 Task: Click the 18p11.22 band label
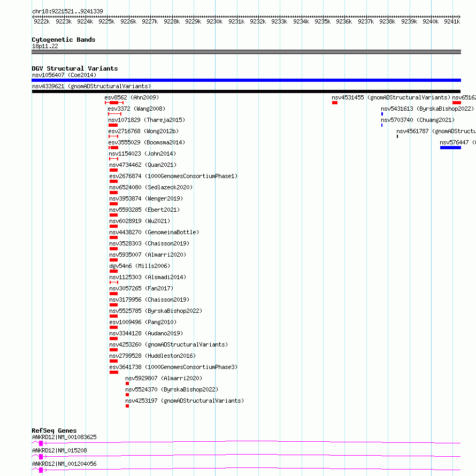(x=45, y=46)
